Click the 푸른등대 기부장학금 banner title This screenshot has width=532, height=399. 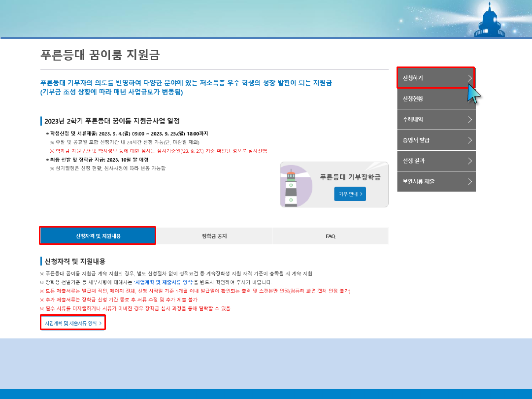(350, 177)
